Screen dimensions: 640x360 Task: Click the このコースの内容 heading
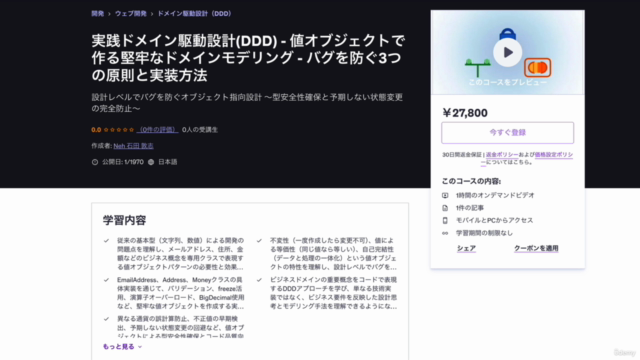471,181
